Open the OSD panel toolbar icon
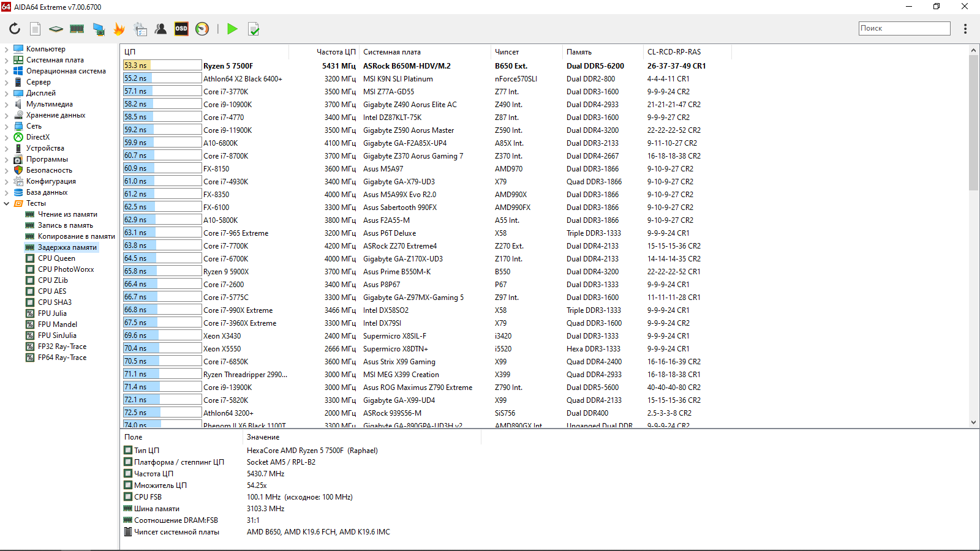Viewport: 980px width, 551px height. tap(181, 29)
